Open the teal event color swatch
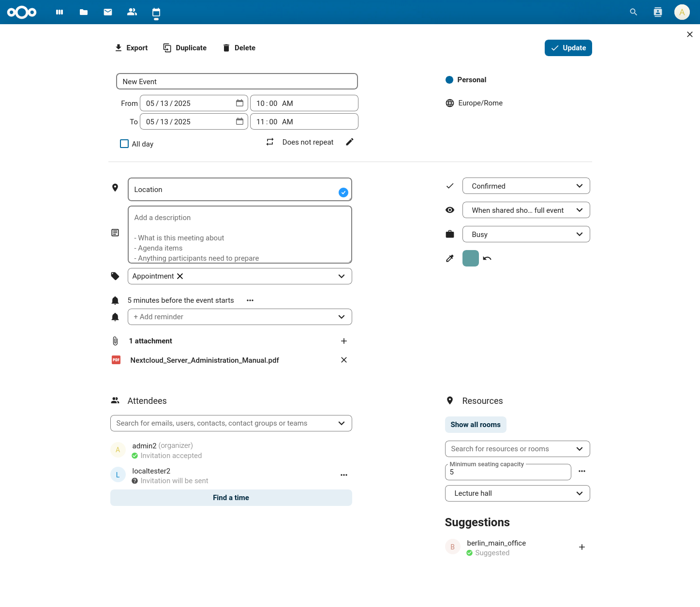The height and width of the screenshot is (607, 700). (470, 258)
